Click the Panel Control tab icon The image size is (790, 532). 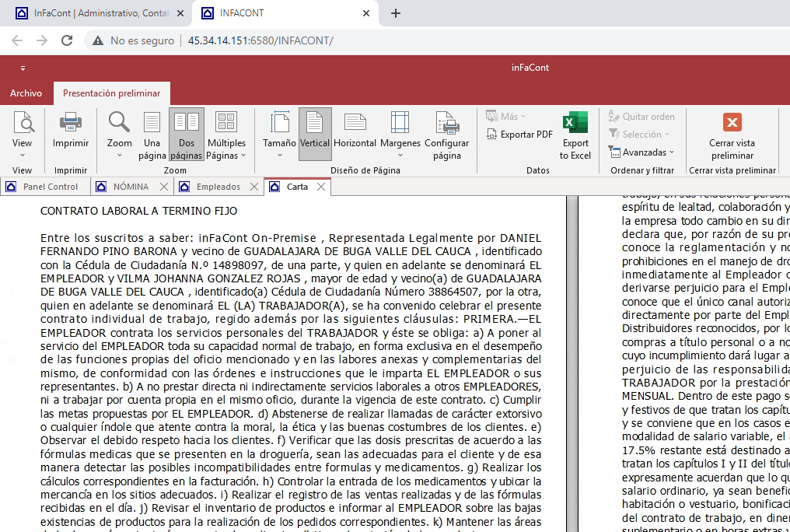(x=11, y=187)
